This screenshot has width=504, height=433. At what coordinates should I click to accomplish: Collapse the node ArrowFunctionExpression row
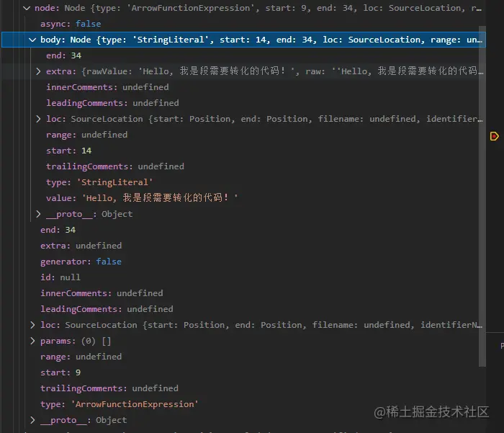point(27,8)
